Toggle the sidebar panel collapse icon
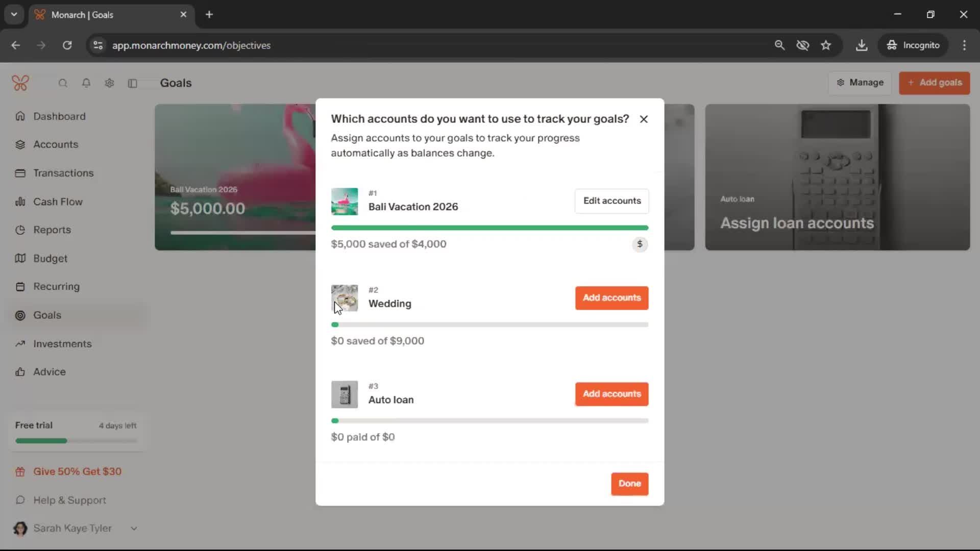The height and width of the screenshot is (551, 980). click(132, 83)
